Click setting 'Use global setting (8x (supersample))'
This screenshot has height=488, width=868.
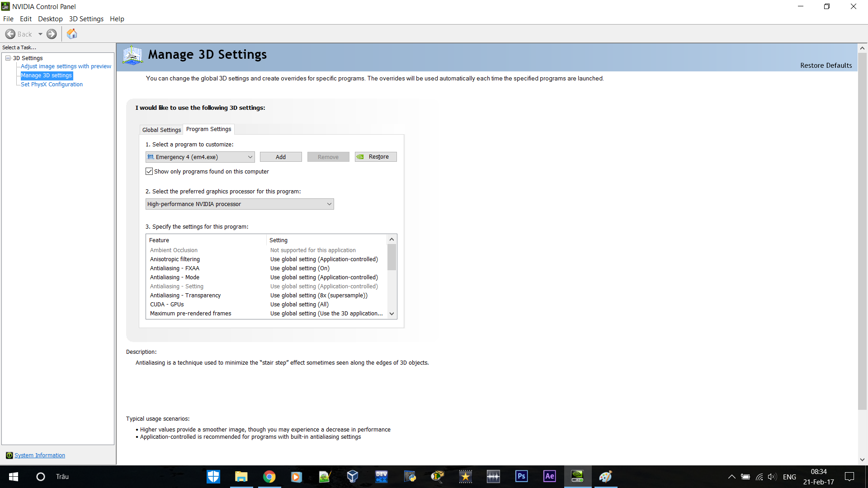pos(319,296)
